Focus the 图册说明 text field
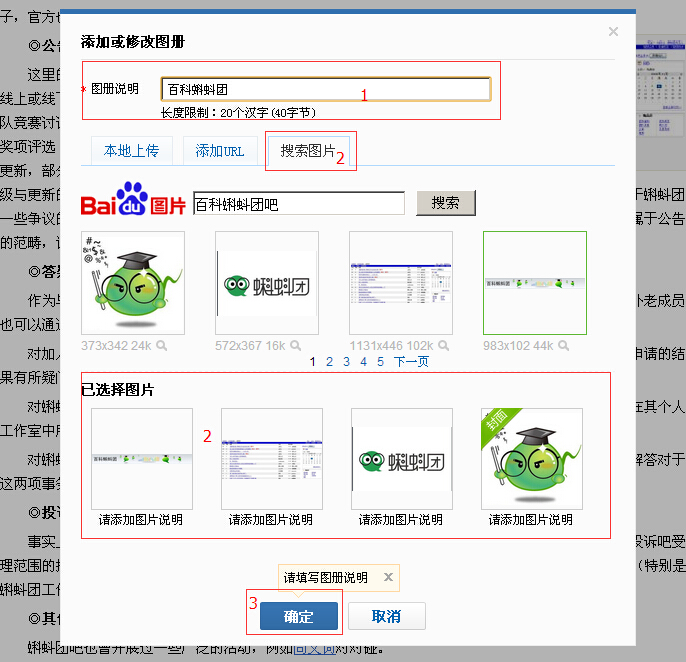Viewport: 686px width, 662px height. [x=325, y=89]
